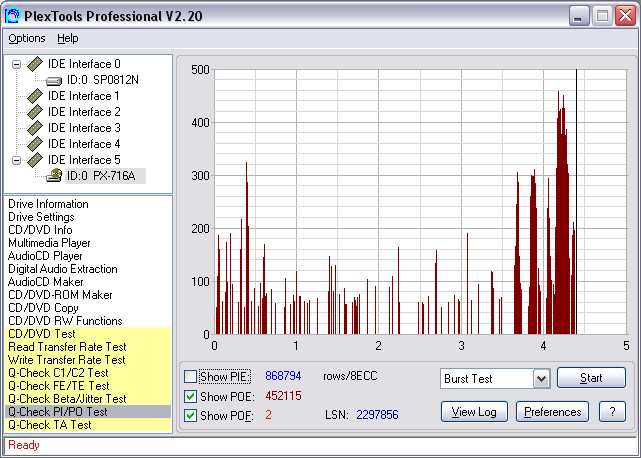641x458 pixels.
Task: Select Write Transfer Rate Test
Action: click(x=88, y=360)
